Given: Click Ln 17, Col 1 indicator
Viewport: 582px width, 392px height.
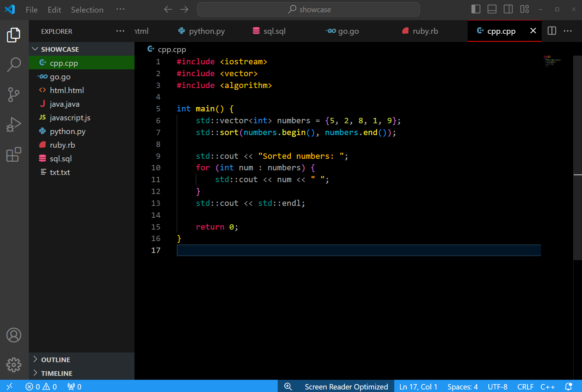Looking at the screenshot, I should click(x=418, y=387).
